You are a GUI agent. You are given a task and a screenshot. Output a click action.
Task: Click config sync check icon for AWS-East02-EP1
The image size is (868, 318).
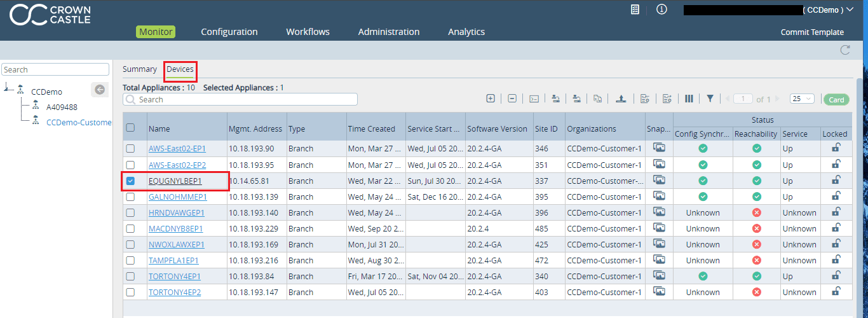703,148
